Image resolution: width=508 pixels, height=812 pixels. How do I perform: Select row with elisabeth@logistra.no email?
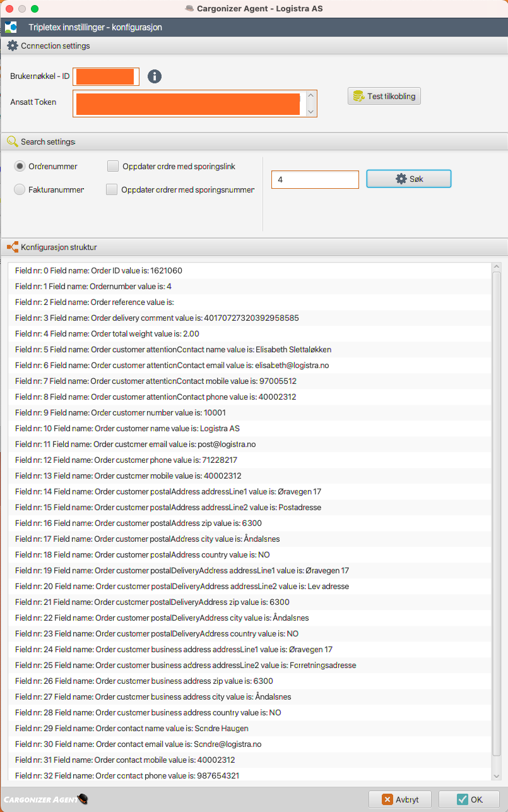250,365
